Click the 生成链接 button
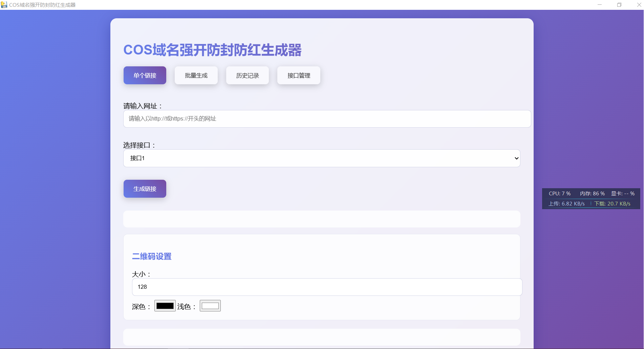The image size is (644, 349). point(145,189)
